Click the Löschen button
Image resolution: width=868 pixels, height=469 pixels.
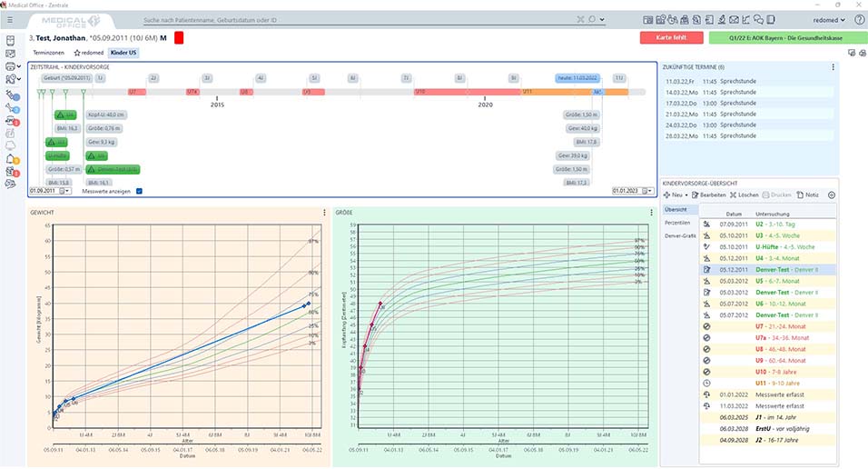pyautogui.click(x=744, y=195)
